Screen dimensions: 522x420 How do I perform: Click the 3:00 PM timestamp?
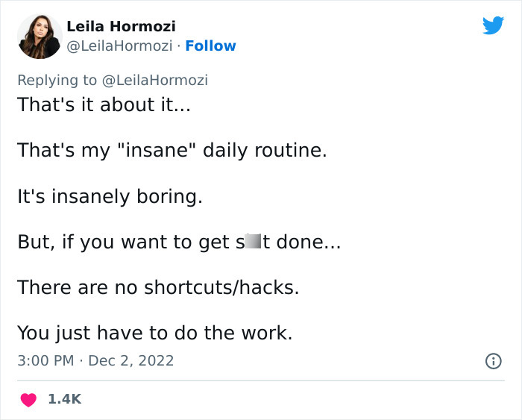click(45, 361)
